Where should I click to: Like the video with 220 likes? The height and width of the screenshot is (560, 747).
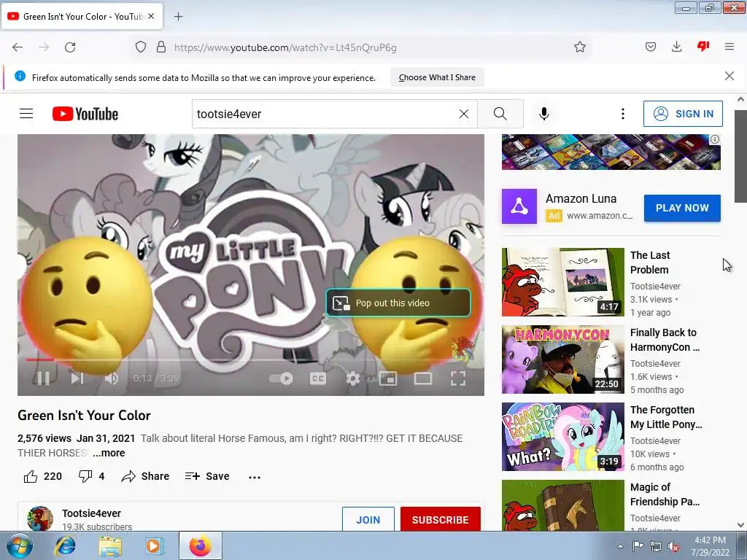pyautogui.click(x=43, y=476)
